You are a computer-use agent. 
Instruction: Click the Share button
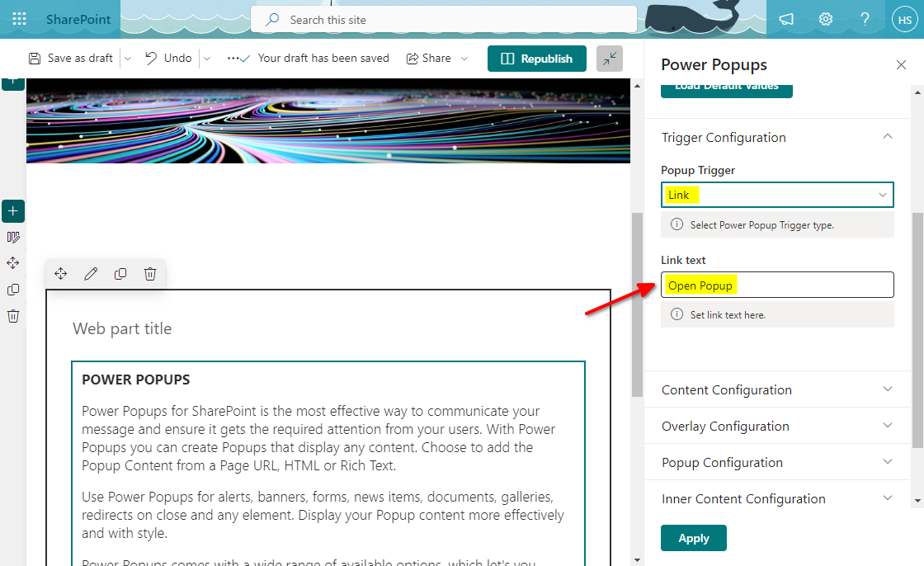pyautogui.click(x=428, y=58)
